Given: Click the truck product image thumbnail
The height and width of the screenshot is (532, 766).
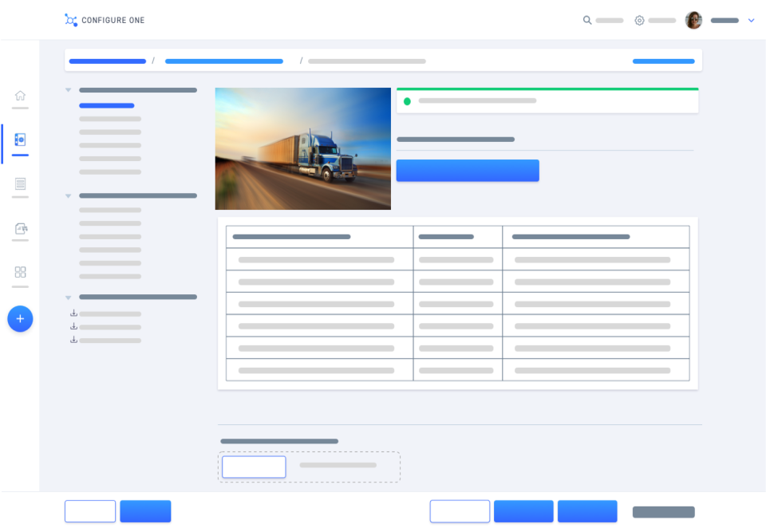Looking at the screenshot, I should pos(302,148).
